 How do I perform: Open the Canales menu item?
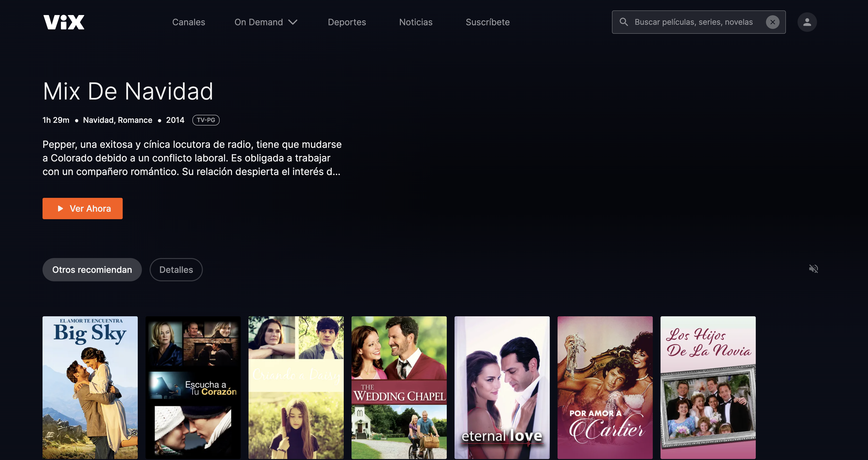point(188,22)
